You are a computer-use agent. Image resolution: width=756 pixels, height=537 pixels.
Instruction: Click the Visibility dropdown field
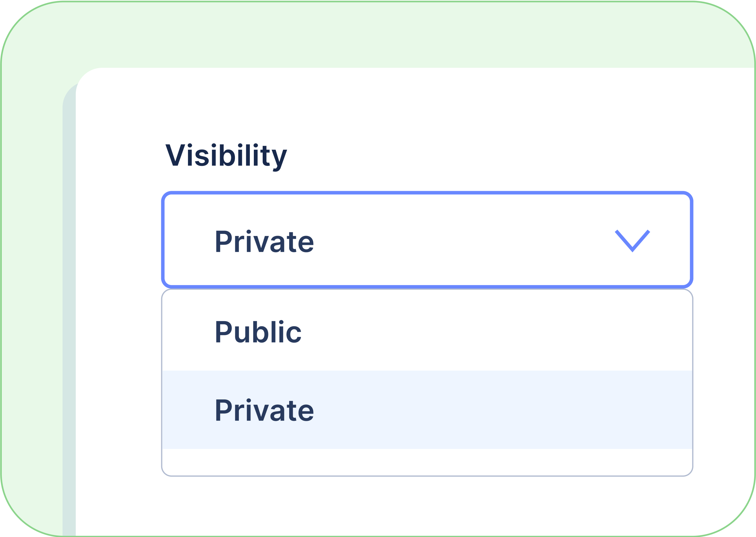pos(427,240)
